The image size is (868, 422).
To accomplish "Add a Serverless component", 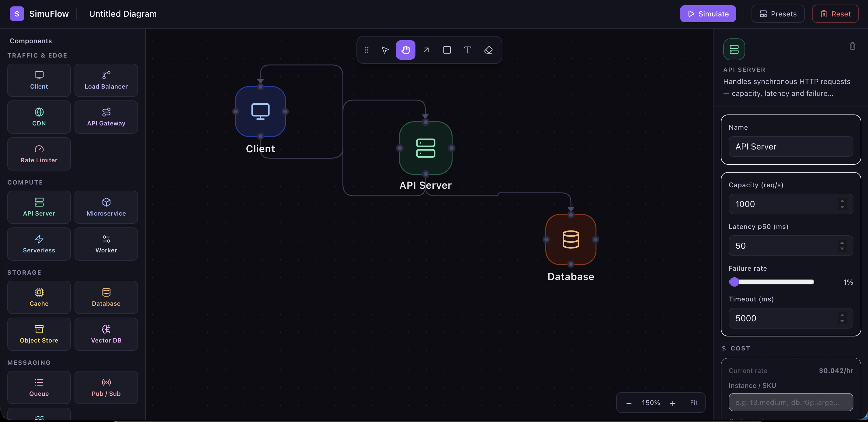I will click(39, 244).
